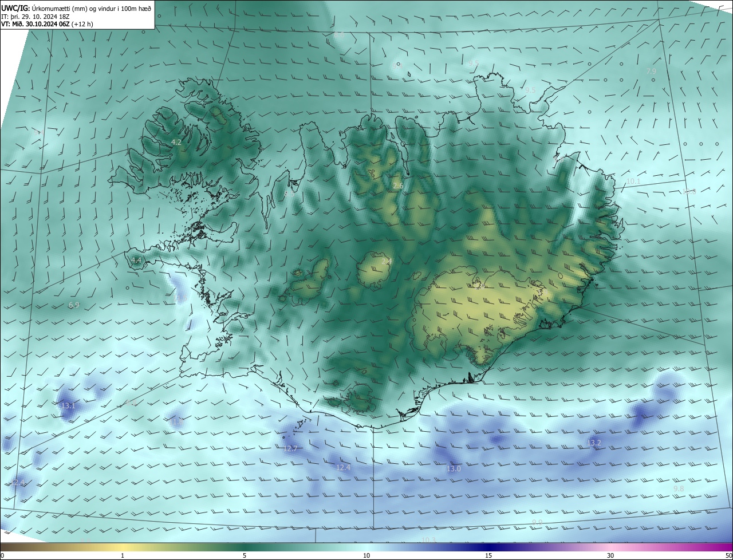Click the 30 tick label on the color scale

point(610,556)
